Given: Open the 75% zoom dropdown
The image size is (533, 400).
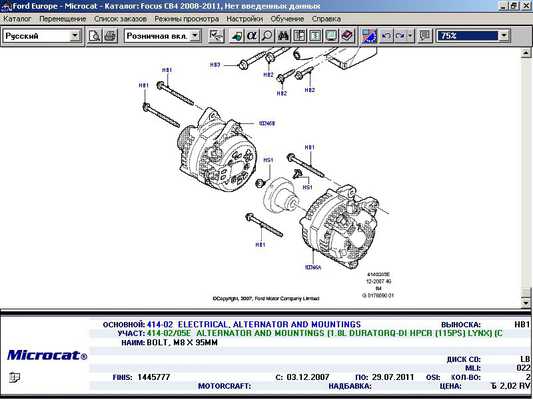Looking at the screenshot, I should (504, 35).
